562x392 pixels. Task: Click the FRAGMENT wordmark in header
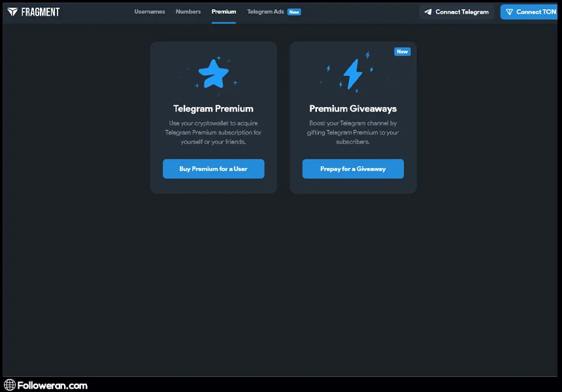tap(40, 12)
